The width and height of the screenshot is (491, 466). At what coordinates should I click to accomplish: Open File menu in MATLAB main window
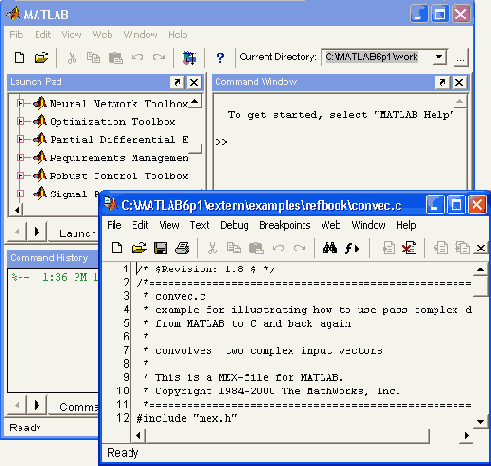click(x=16, y=35)
